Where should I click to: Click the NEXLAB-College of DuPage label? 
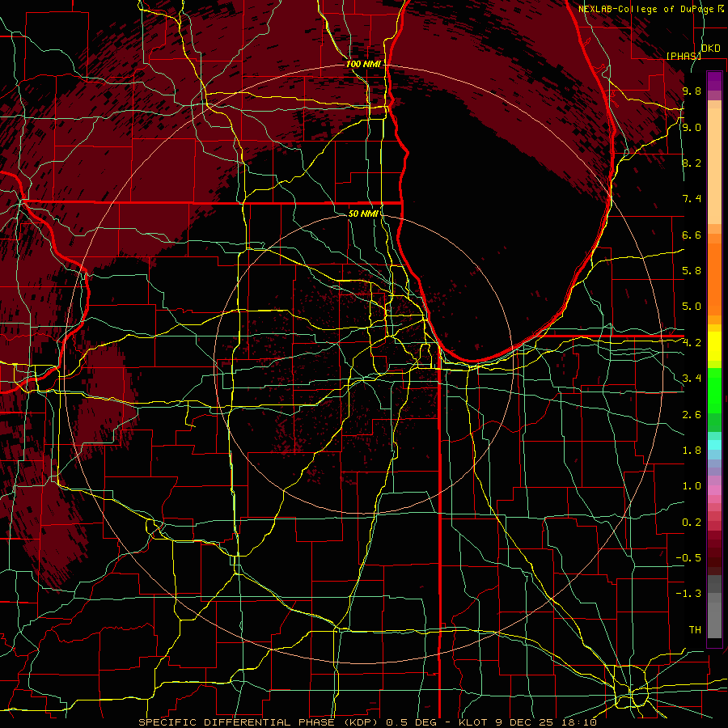click(645, 9)
